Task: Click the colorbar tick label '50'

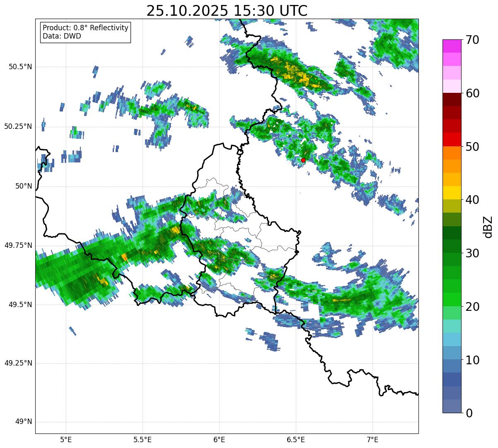Action: (472, 147)
